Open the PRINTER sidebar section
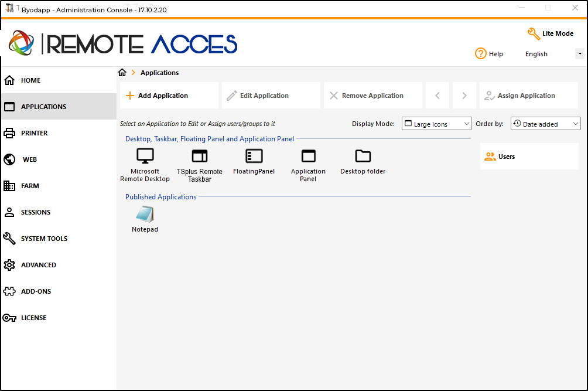Screen dimensions: 588x391 tap(59, 133)
